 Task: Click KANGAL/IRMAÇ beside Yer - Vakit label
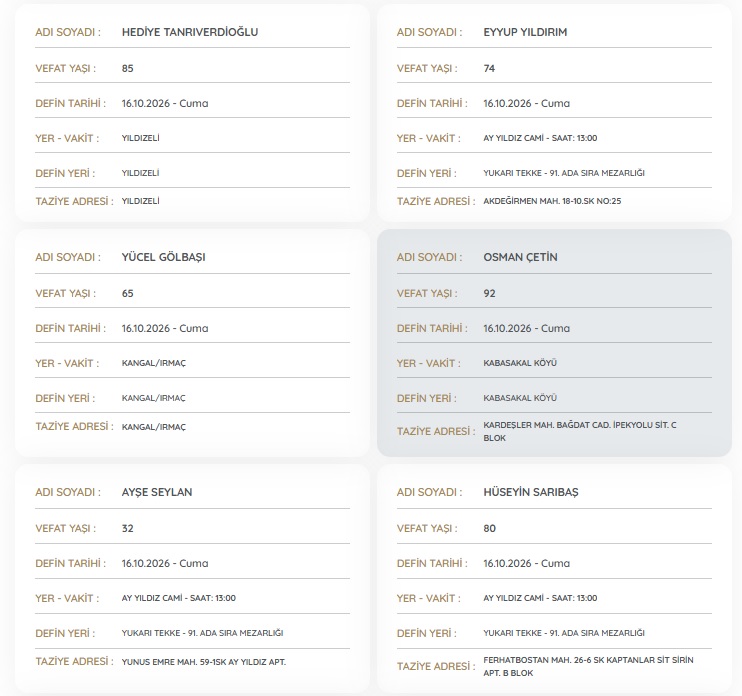coord(153,363)
